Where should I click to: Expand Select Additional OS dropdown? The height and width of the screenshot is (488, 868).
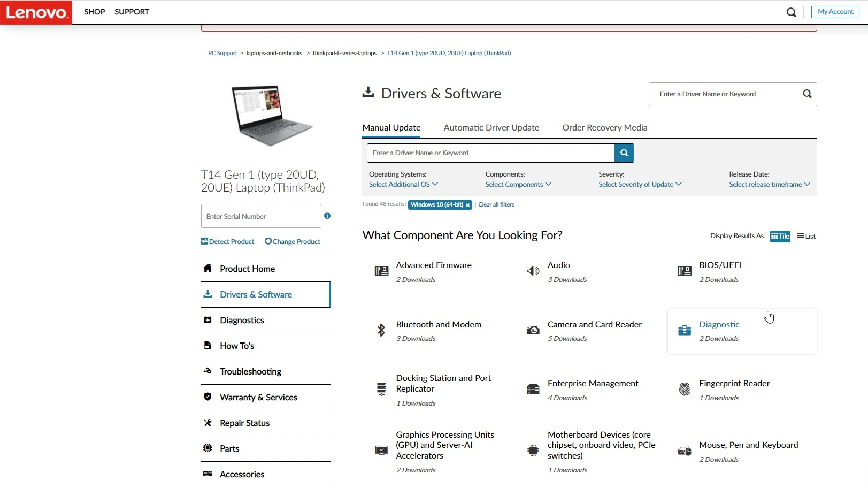(x=404, y=185)
